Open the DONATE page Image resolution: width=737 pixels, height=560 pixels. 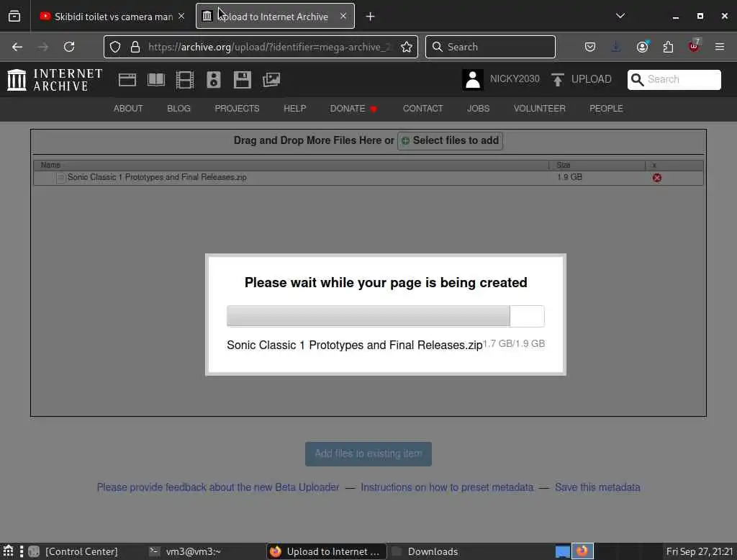353,109
